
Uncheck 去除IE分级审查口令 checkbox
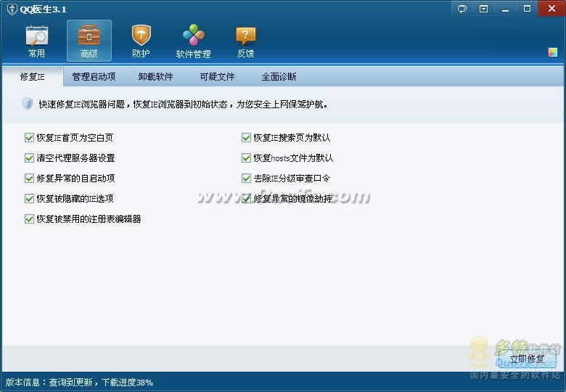pyautogui.click(x=246, y=178)
